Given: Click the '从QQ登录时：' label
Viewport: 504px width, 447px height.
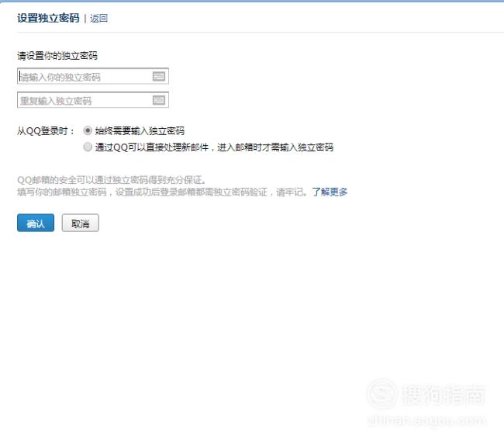Looking at the screenshot, I should [46, 131].
